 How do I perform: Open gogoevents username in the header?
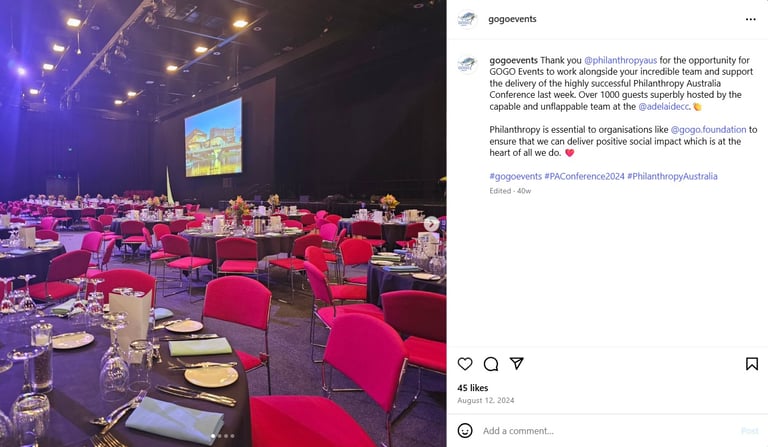(x=512, y=19)
